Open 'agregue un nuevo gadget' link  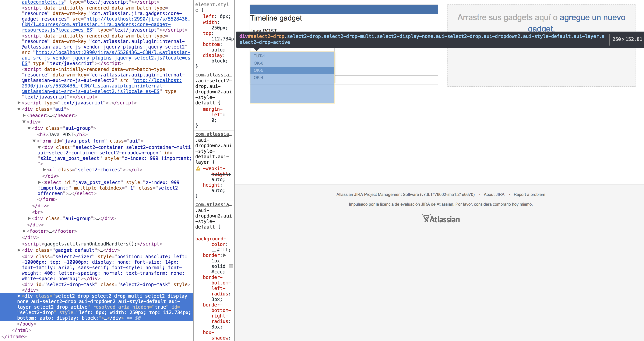click(592, 18)
